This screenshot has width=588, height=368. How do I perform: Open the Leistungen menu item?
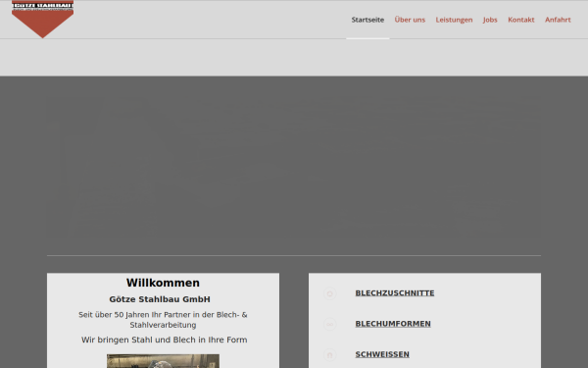tap(454, 20)
